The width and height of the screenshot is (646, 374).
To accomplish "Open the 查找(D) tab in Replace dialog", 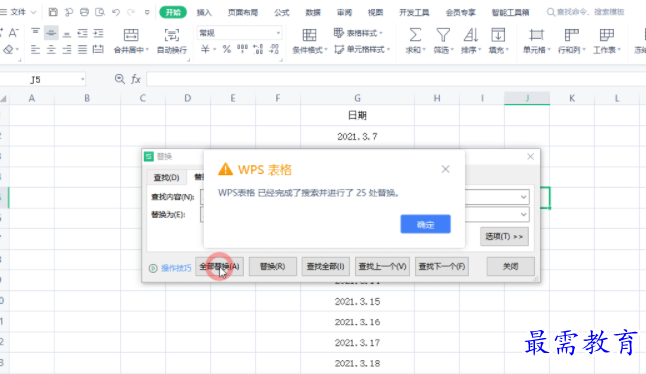I will pyautogui.click(x=166, y=177).
